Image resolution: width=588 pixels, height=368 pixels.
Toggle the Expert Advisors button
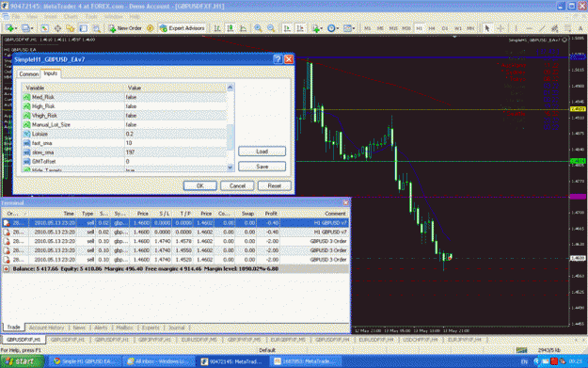coord(183,28)
